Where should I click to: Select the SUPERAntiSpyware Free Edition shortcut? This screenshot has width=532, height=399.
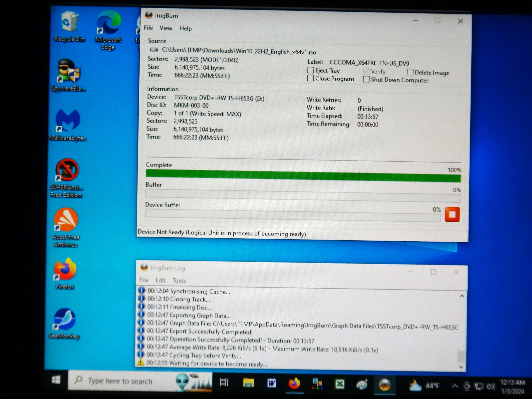(67, 178)
